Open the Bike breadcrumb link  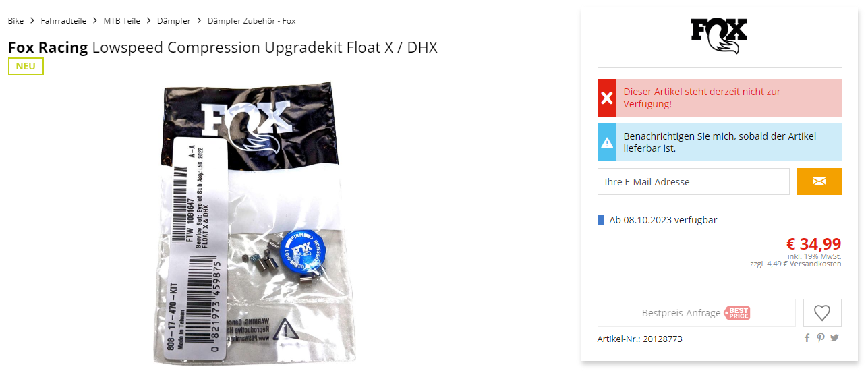[16, 21]
